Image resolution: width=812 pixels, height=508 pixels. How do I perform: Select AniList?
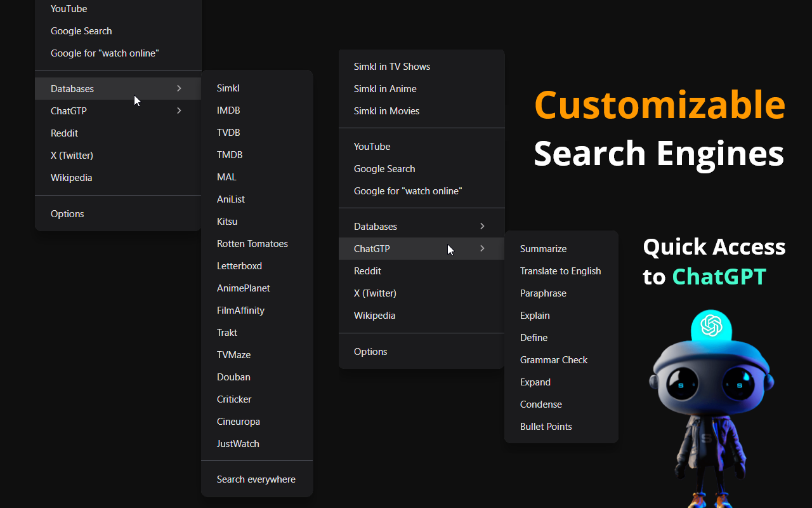point(231,199)
